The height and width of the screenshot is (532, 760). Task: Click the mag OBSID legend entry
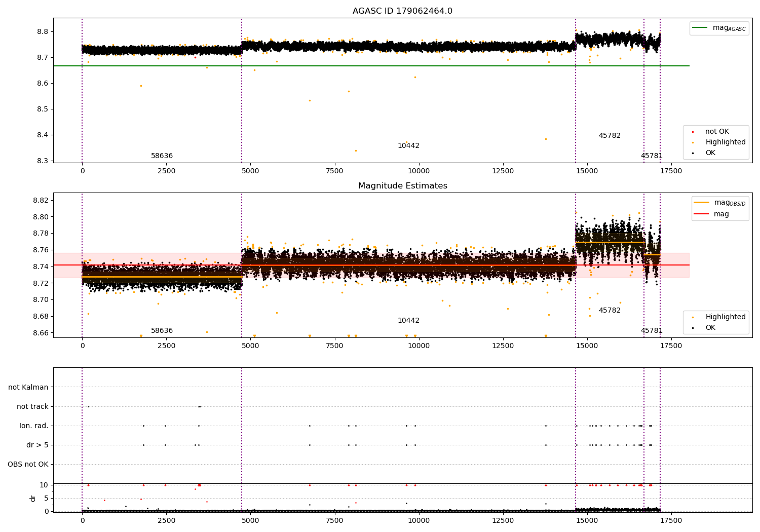[730, 203]
